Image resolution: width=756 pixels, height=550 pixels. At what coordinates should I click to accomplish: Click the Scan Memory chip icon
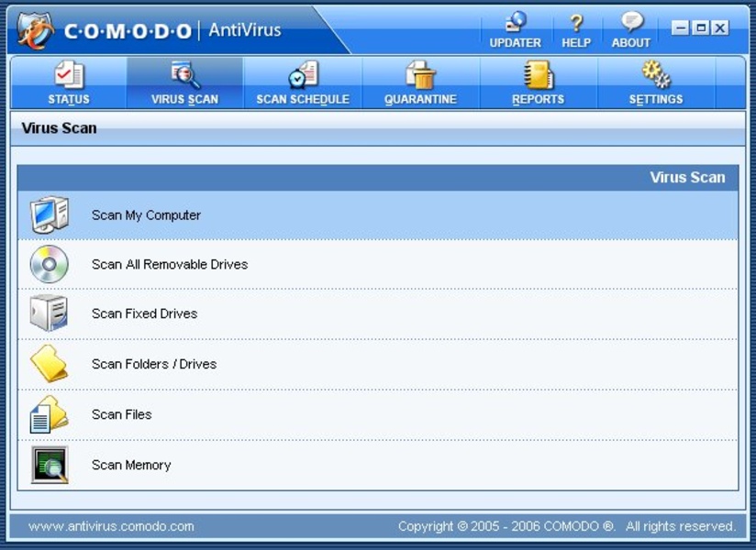pyautogui.click(x=49, y=465)
